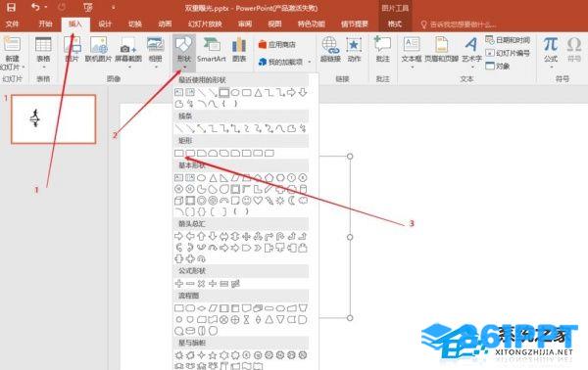Insert a picture via 图片 button
Image resolution: width=588 pixels, height=370 pixels.
coord(72,50)
